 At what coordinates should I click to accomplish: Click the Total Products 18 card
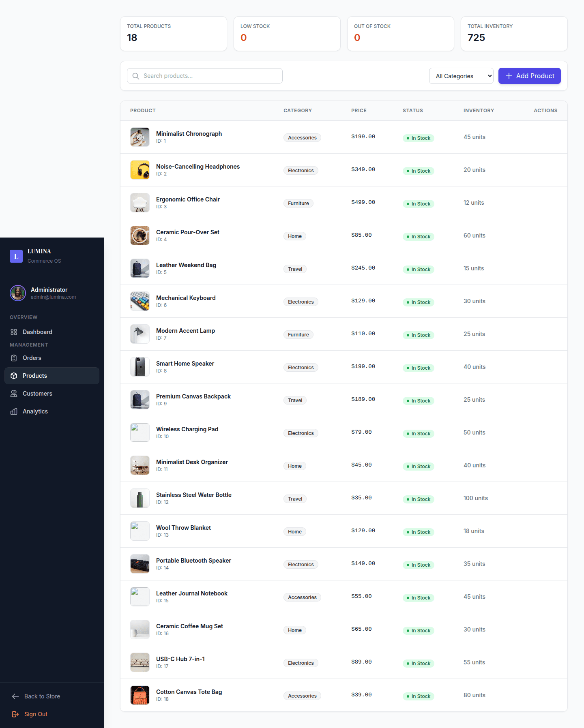174,34
